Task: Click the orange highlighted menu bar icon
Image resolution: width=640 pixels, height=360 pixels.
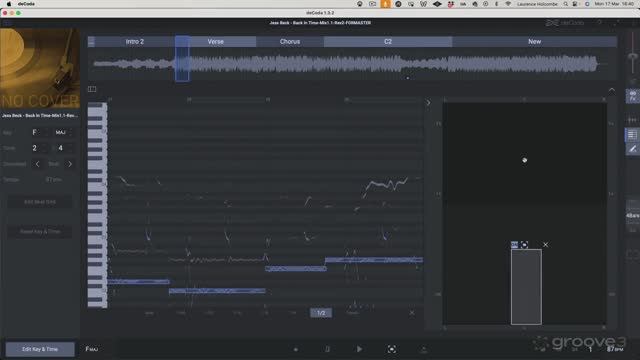Action: click(385, 4)
